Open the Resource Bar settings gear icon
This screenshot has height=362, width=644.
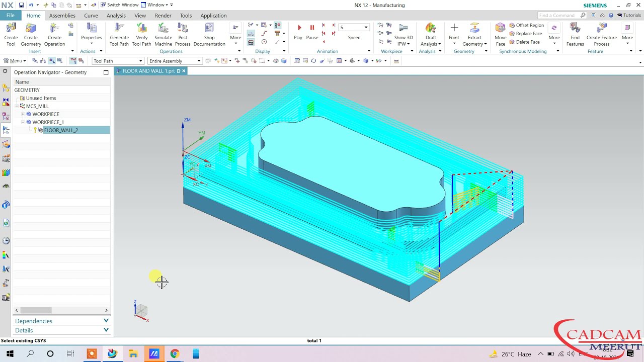tap(5, 72)
